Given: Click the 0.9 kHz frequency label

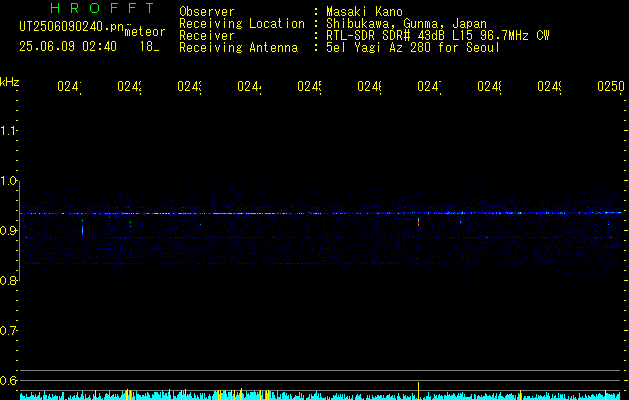Looking at the screenshot, I should [8, 230].
